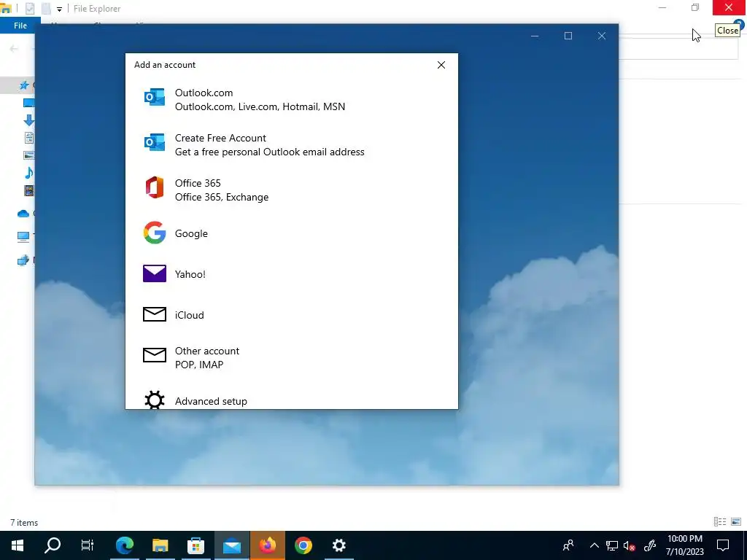
Task: Launch Microsoft Edge from the taskbar
Action: (x=125, y=545)
